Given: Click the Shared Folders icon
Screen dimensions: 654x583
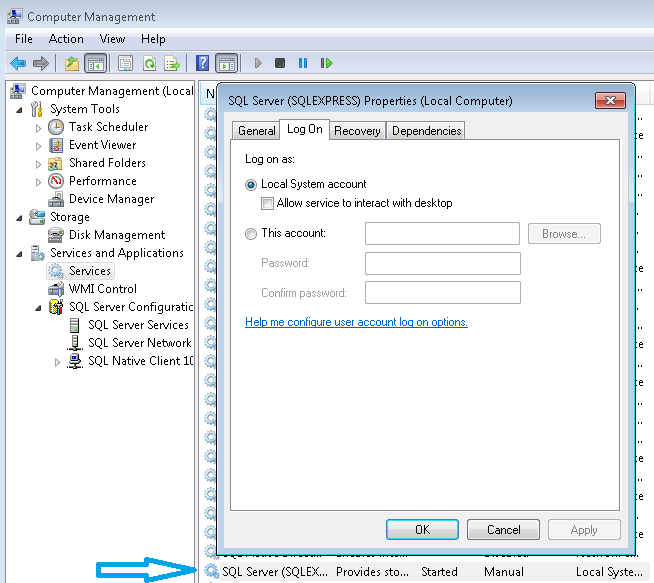Looking at the screenshot, I should tap(55, 163).
